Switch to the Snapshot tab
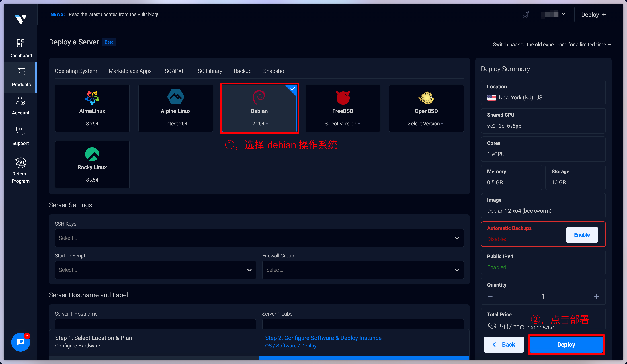Screen dimensions: 627x364 pos(274,71)
